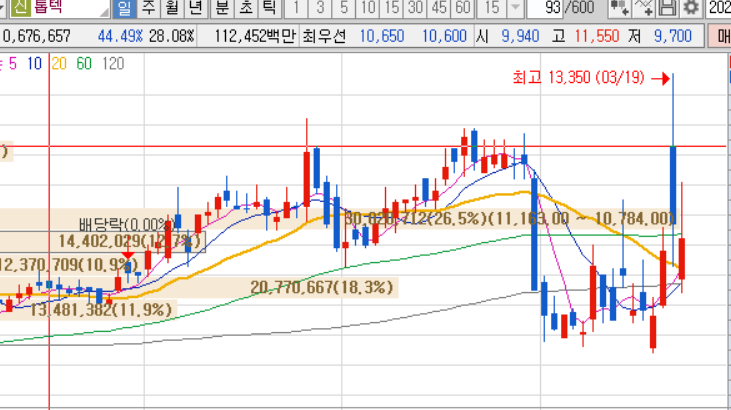Click the 최우선 quote label

(x=324, y=36)
